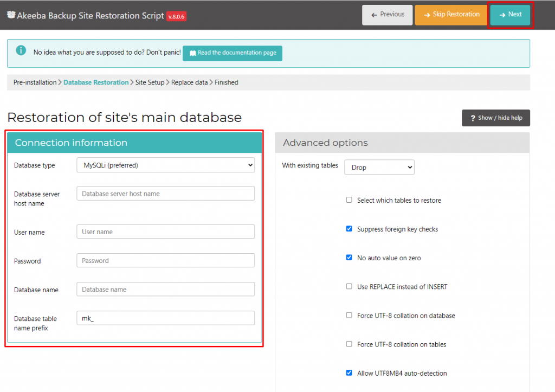Open the Database type dropdown
This screenshot has width=555, height=392.
pos(165,165)
